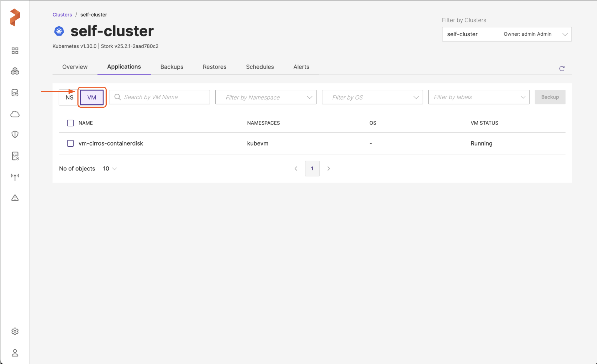Image resolution: width=597 pixels, height=364 pixels.
Task: Refresh the applications list
Action: (x=562, y=68)
